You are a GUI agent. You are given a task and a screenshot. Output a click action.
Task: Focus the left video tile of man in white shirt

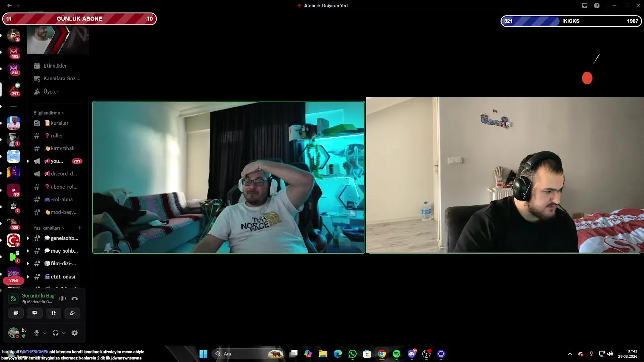click(229, 177)
